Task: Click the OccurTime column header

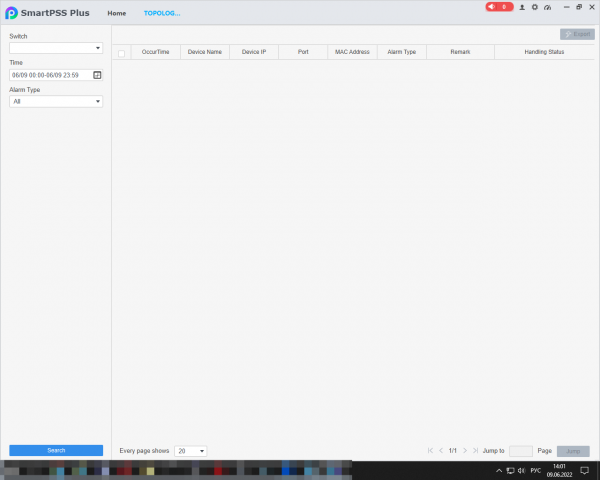Action: (156, 52)
